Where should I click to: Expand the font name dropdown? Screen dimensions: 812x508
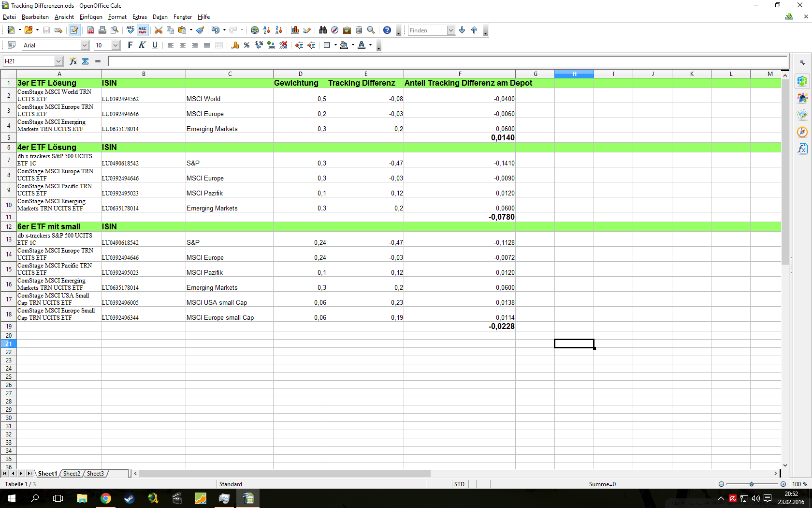85,45
